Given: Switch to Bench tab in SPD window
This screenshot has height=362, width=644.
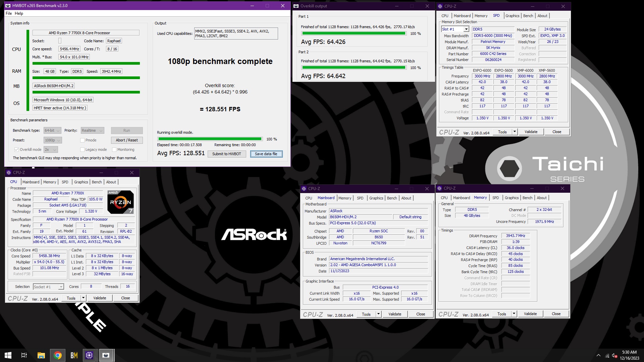Looking at the screenshot, I should [x=528, y=16].
